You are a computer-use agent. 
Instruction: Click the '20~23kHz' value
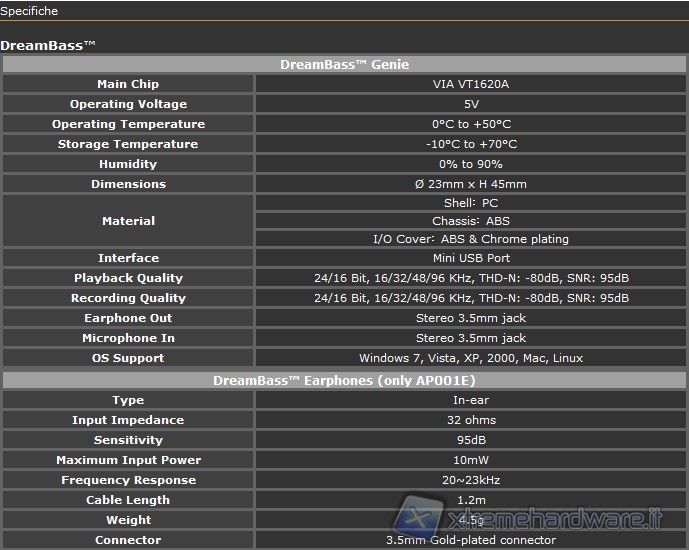click(x=471, y=480)
